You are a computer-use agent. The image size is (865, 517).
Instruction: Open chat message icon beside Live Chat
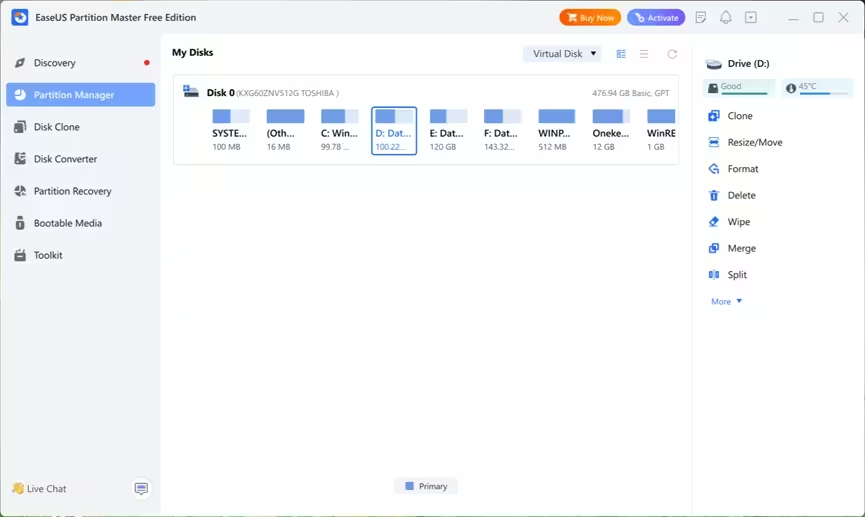[141, 489]
